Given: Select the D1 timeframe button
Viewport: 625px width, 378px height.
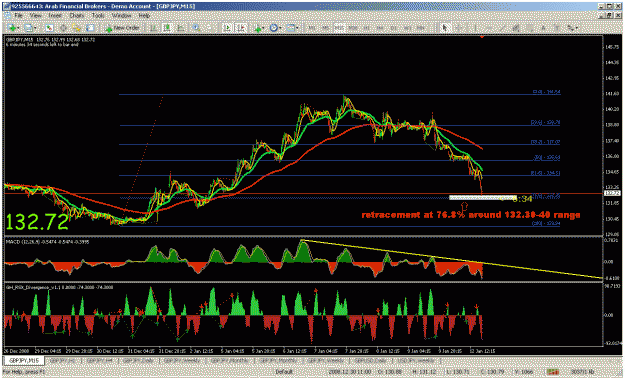Looking at the screenshot, I should tap(393, 28).
